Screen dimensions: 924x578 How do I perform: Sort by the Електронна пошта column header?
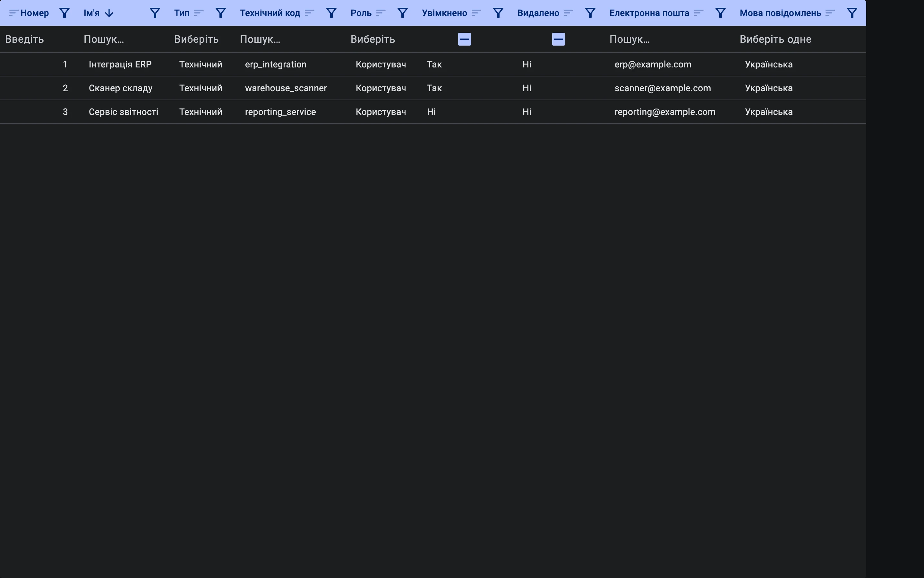[x=649, y=13]
